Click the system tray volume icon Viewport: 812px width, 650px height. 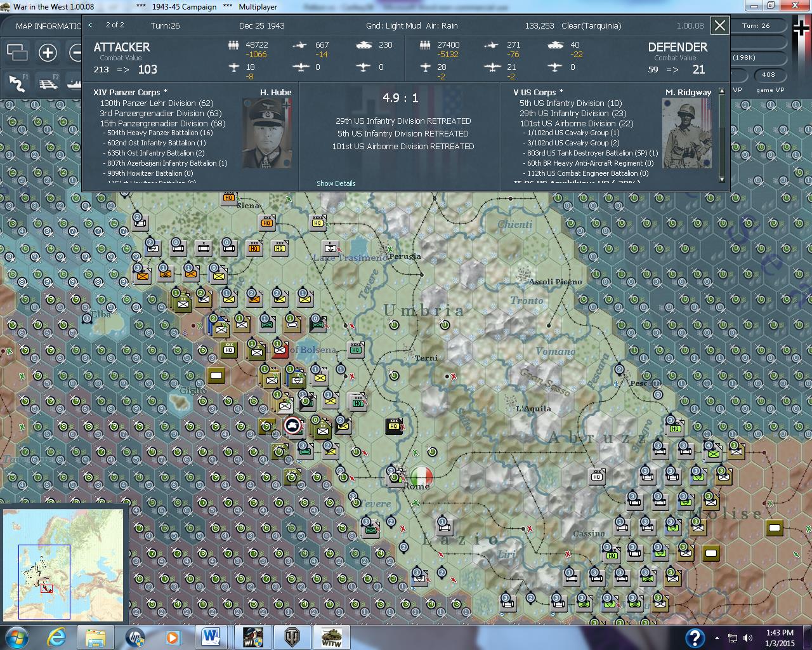(748, 638)
